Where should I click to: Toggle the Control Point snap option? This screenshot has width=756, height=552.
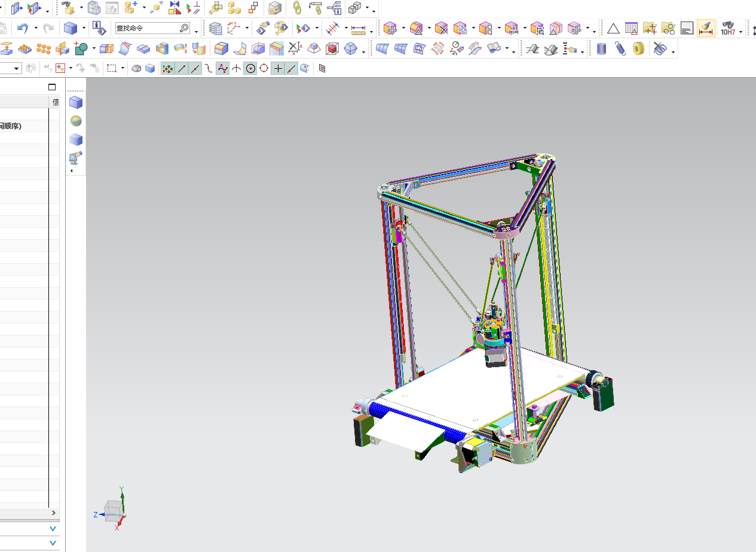[x=209, y=69]
